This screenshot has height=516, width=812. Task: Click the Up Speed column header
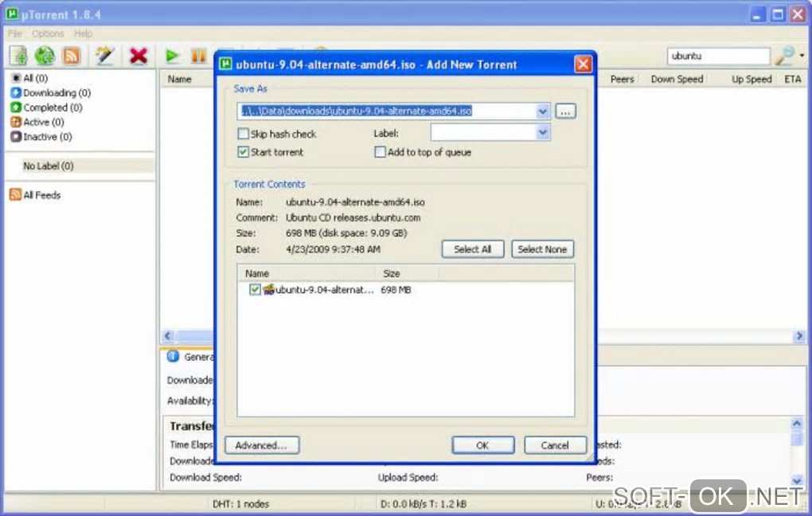pyautogui.click(x=751, y=80)
